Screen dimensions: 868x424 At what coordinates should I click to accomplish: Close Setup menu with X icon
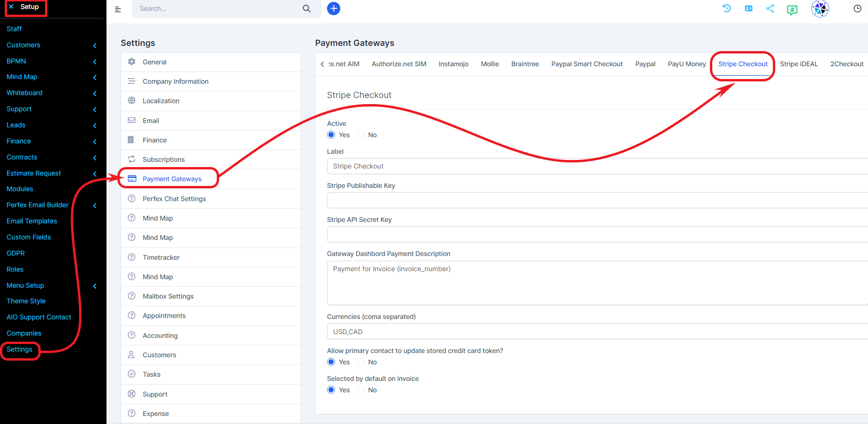click(11, 7)
